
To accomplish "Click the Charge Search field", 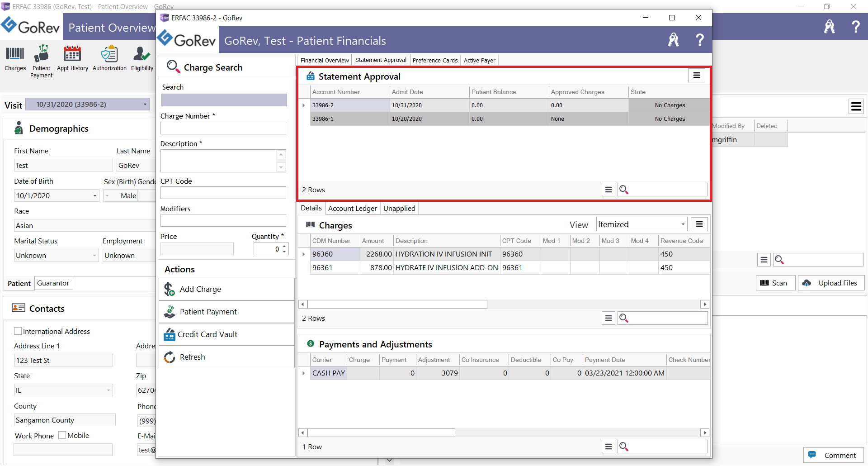I will click(x=224, y=100).
